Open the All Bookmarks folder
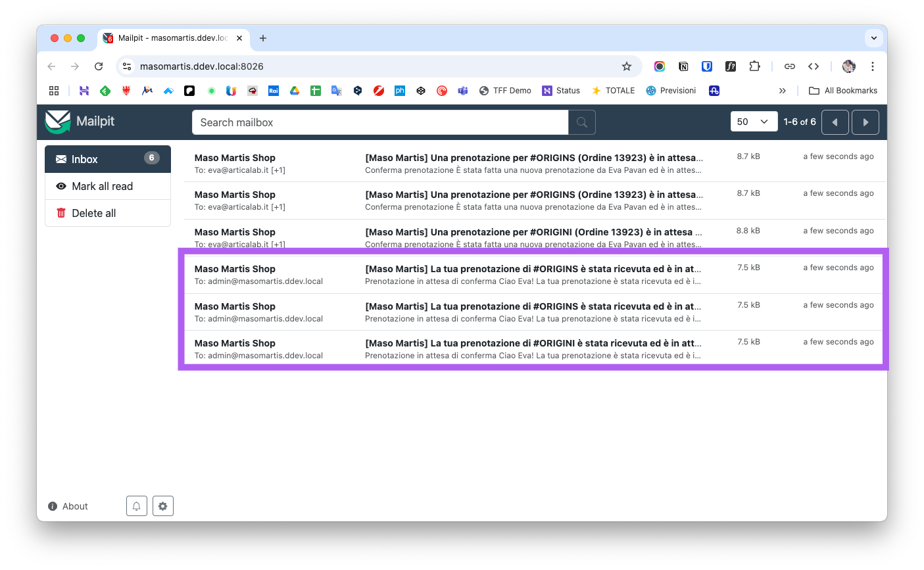The image size is (924, 570). 843,91
